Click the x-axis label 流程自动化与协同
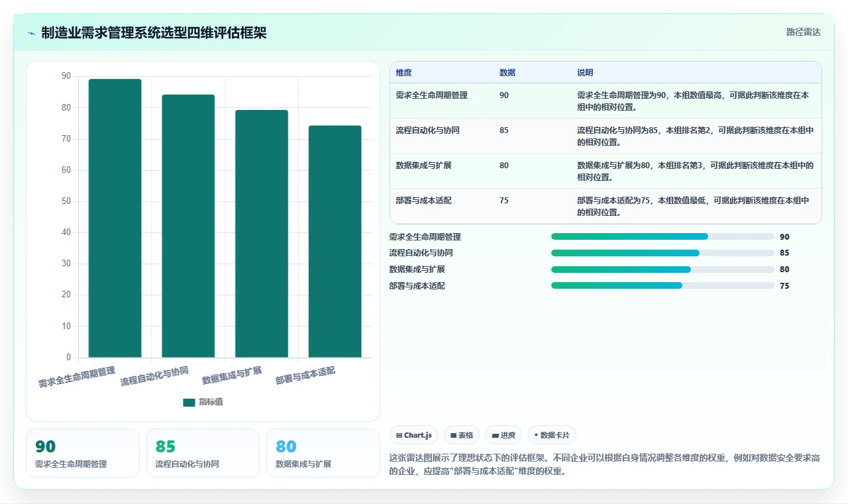The width and height of the screenshot is (848, 504). coord(154,376)
